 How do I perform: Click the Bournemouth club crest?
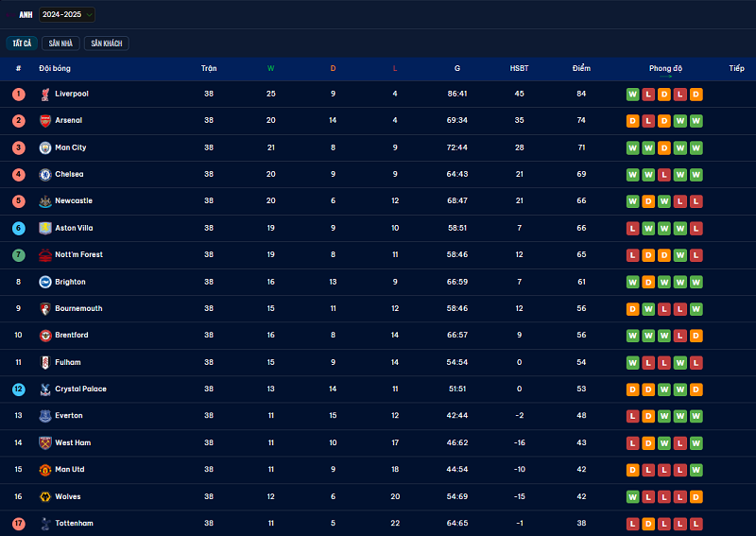[45, 309]
